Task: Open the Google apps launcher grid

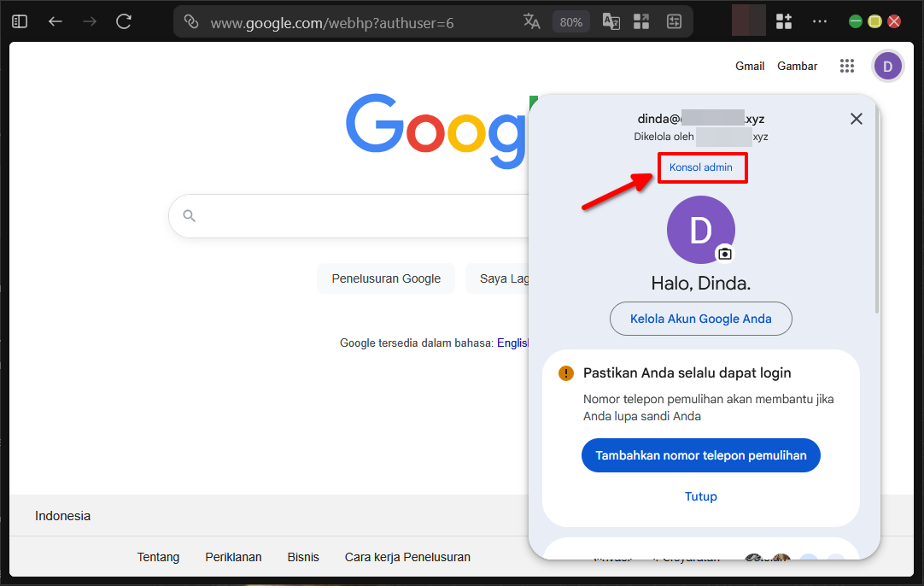Action: point(847,65)
